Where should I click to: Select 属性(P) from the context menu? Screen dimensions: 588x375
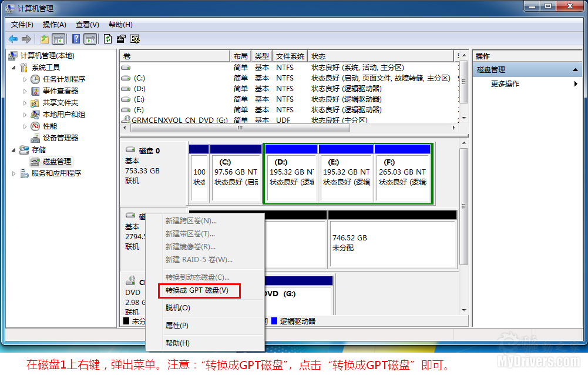pos(177,325)
